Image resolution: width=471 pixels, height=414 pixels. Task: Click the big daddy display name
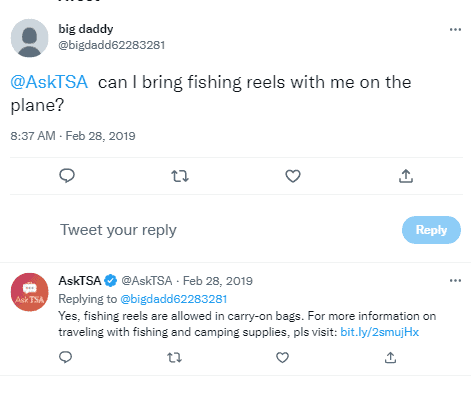tap(86, 29)
